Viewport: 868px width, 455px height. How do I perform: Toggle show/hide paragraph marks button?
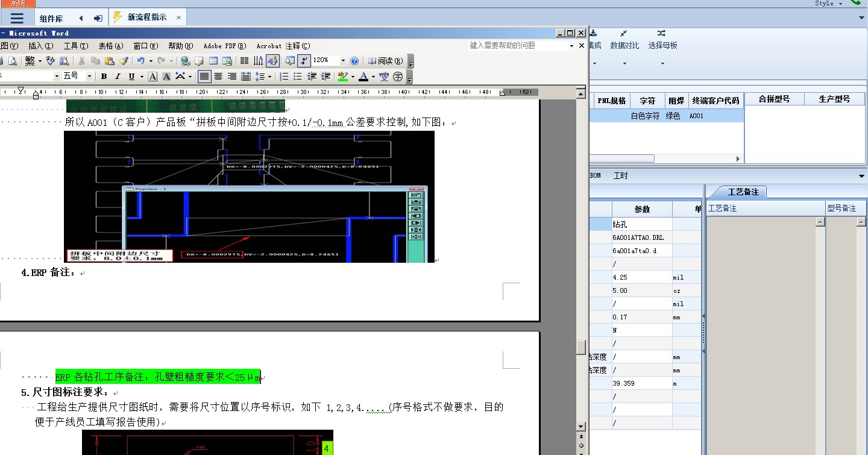[x=304, y=61]
